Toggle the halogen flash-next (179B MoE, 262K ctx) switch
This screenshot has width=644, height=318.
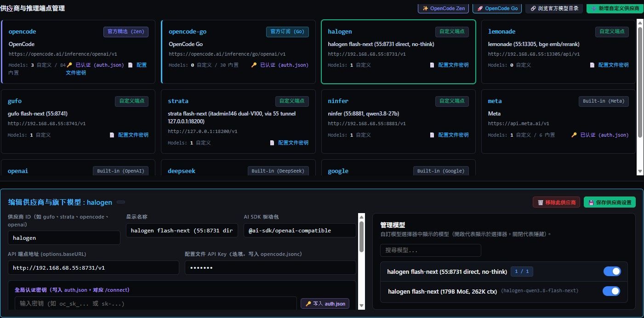[611, 291]
